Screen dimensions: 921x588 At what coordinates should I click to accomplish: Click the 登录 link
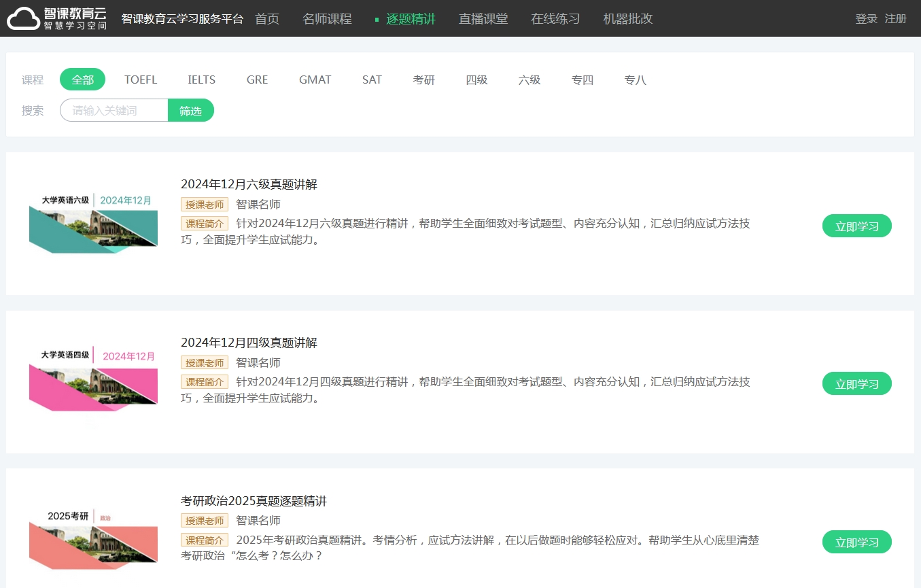866,19
